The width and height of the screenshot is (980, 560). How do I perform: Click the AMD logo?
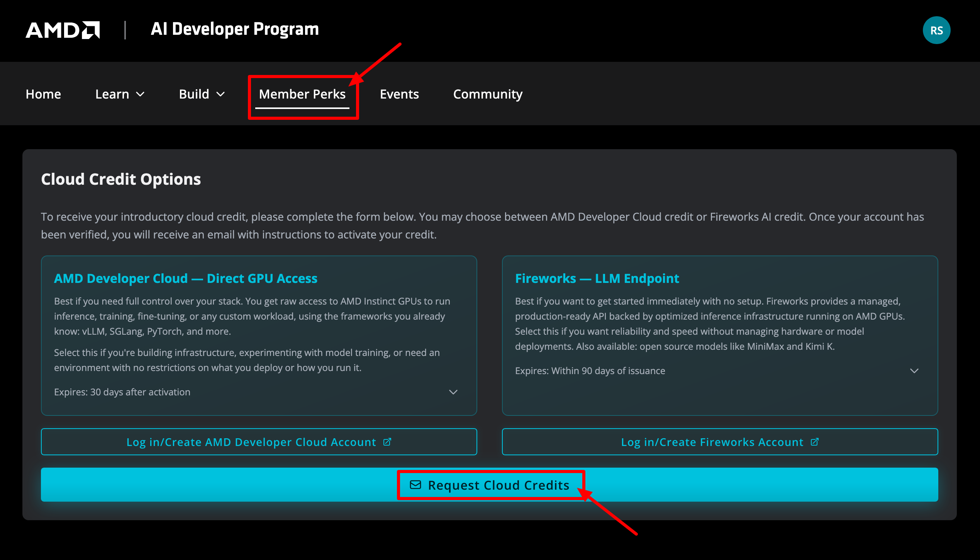click(63, 30)
